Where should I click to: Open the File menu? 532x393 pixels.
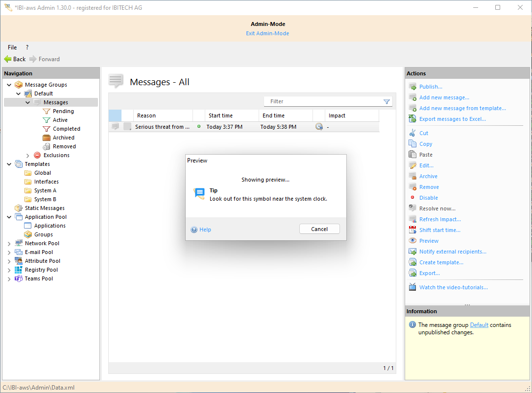(x=12, y=47)
